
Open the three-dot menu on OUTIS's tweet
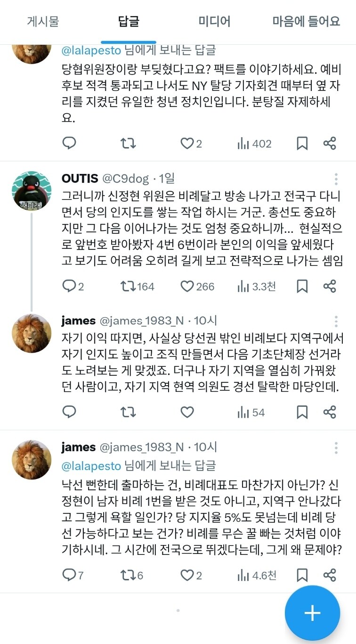[336, 178]
